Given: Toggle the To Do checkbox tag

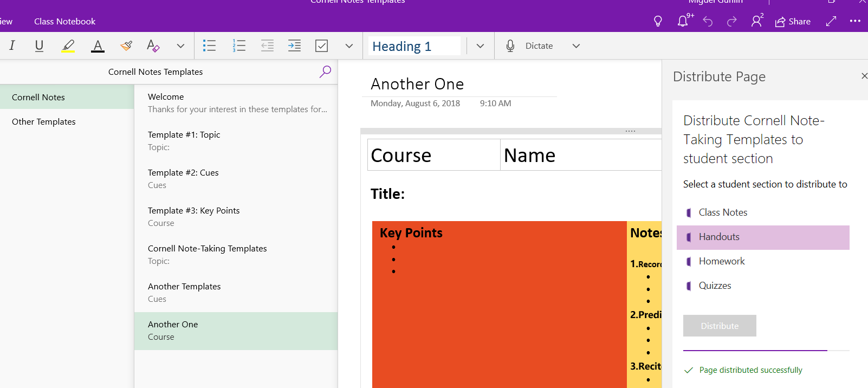Looking at the screenshot, I should pyautogui.click(x=322, y=46).
